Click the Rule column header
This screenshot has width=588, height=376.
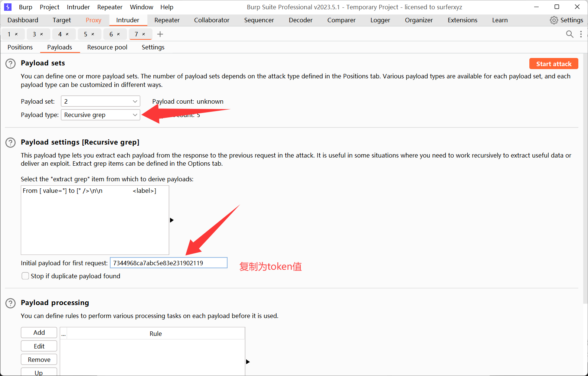tap(156, 334)
